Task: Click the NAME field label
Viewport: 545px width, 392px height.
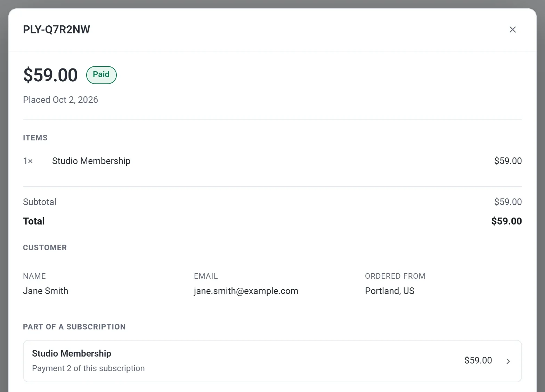Action: [34, 276]
